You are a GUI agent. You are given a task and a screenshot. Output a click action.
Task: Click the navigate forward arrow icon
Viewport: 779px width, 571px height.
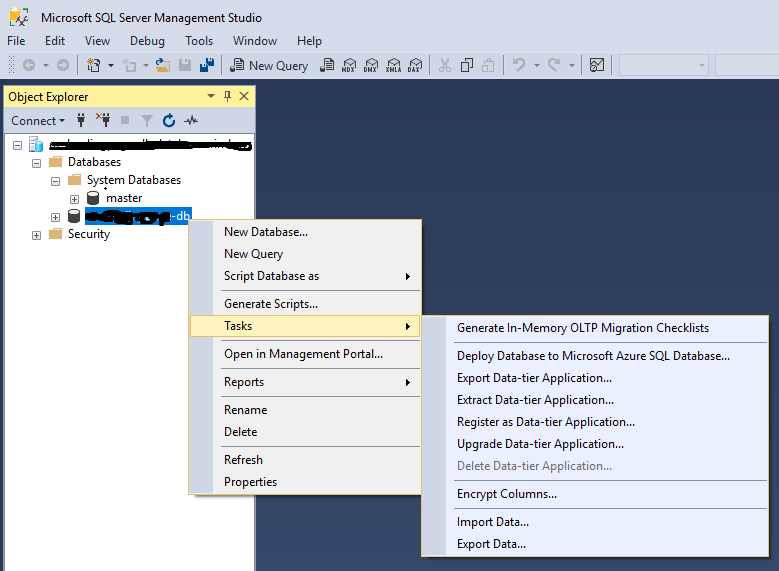(x=63, y=65)
